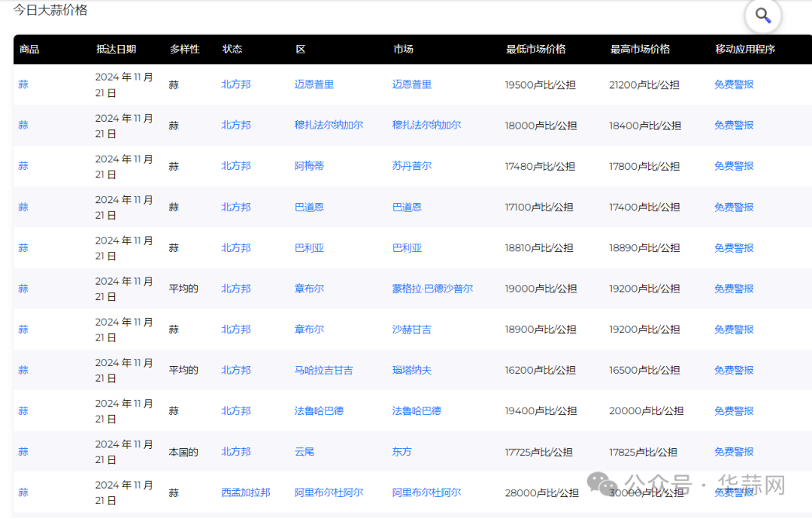
Task: Click the 21200卢比/公担 maximum price
Action: coord(644,85)
